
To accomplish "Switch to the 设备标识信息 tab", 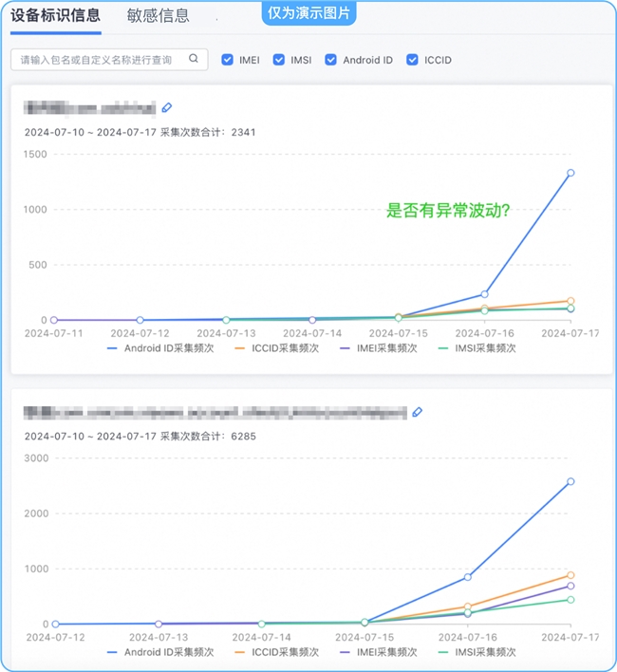I will pos(56,15).
